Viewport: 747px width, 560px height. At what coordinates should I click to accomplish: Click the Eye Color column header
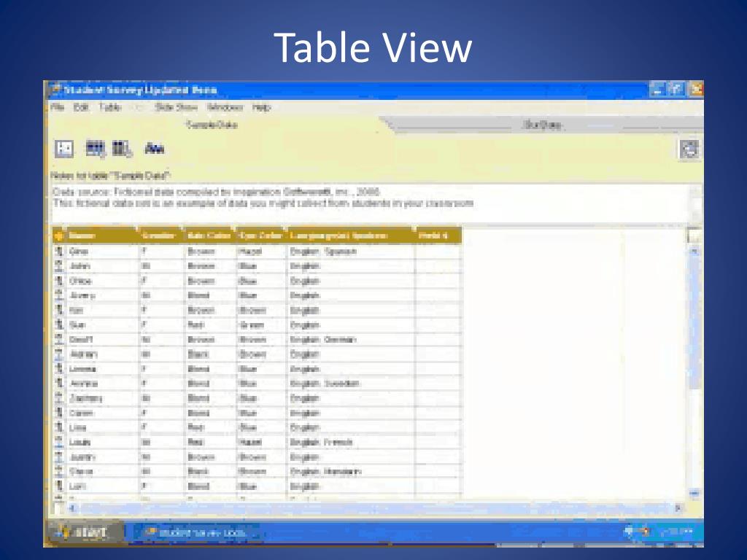pyautogui.click(x=261, y=236)
